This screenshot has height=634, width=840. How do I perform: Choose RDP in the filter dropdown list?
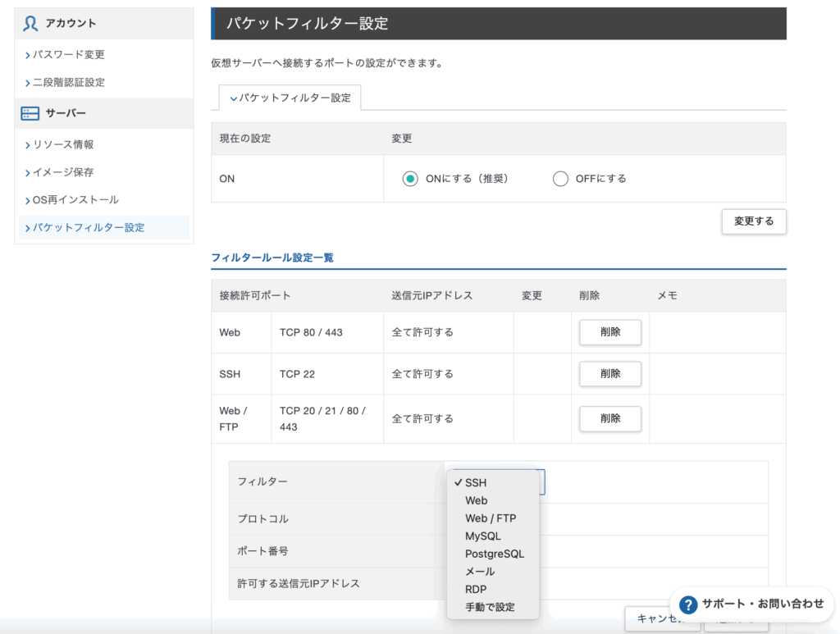(x=493, y=589)
